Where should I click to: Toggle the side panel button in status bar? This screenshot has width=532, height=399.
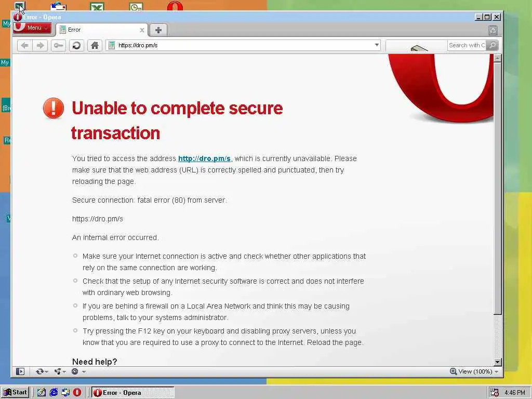[20, 371]
